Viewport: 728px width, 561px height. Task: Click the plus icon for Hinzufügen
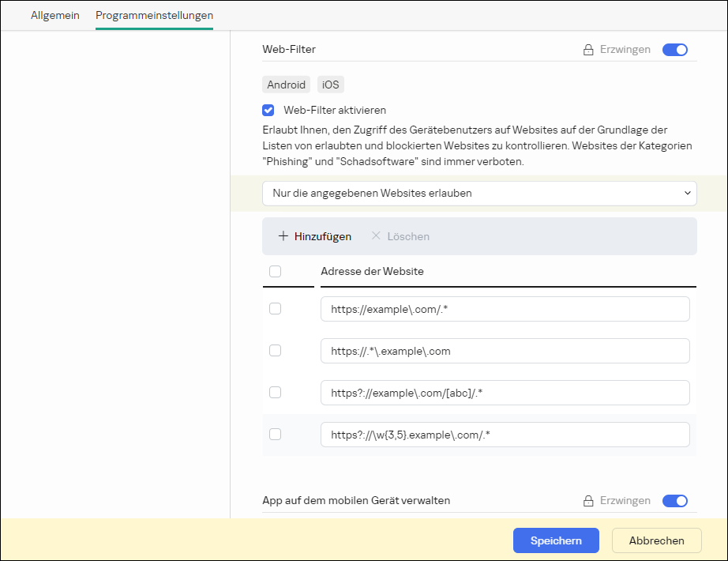(283, 236)
